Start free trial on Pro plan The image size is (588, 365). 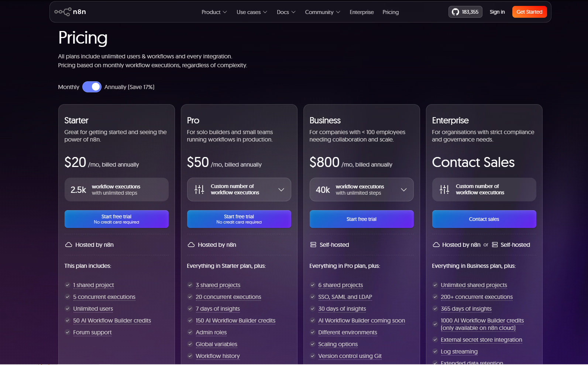pos(239,219)
